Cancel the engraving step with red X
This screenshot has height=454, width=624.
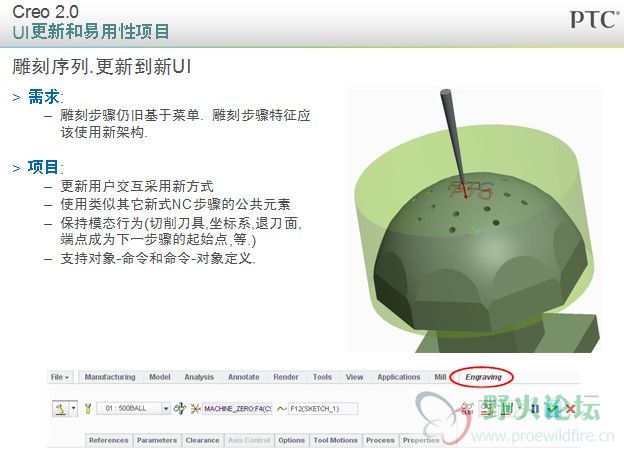point(570,409)
